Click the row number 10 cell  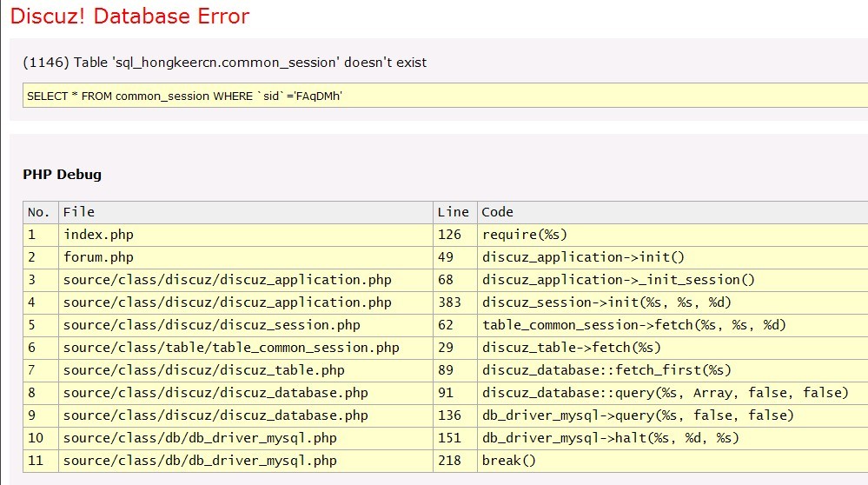pos(41,438)
